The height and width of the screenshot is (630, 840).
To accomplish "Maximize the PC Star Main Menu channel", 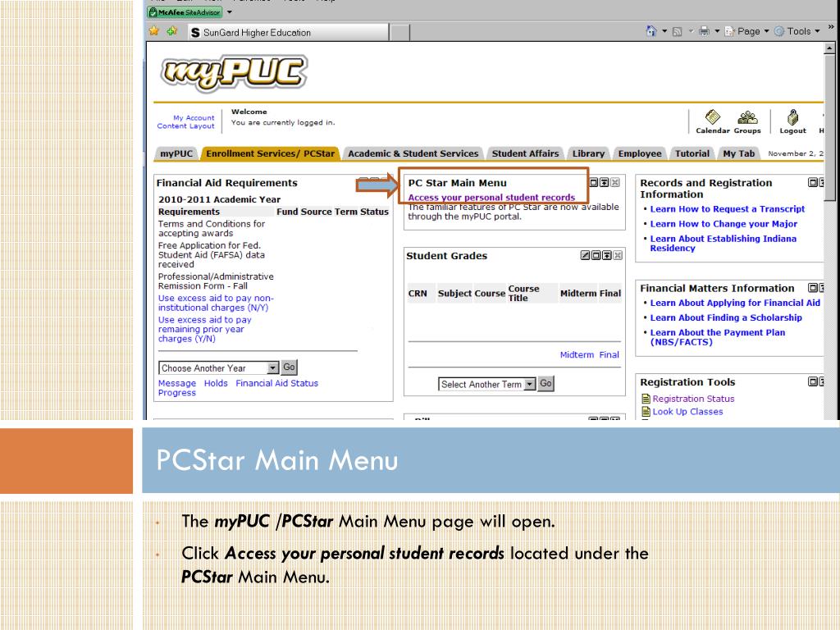I will click(594, 183).
